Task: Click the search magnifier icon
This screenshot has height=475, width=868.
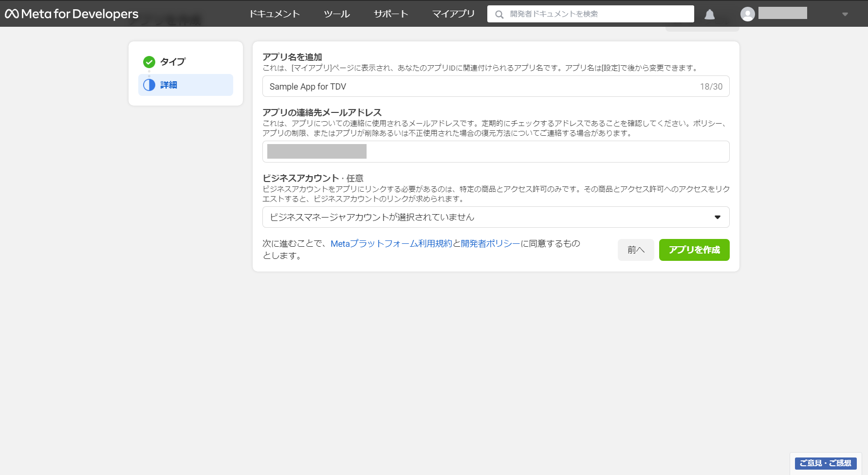Action: point(499,15)
